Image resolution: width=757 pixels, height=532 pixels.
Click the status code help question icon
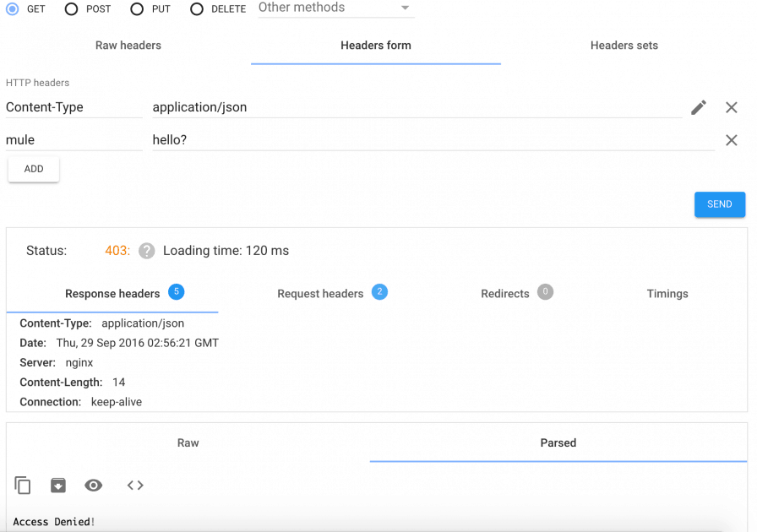147,251
